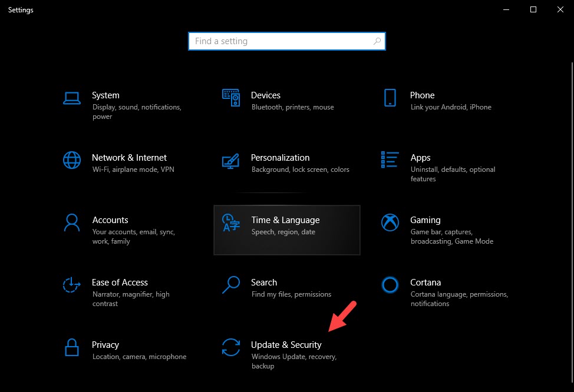Open Phone settings via the phone icon
The height and width of the screenshot is (392, 574).
[390, 98]
